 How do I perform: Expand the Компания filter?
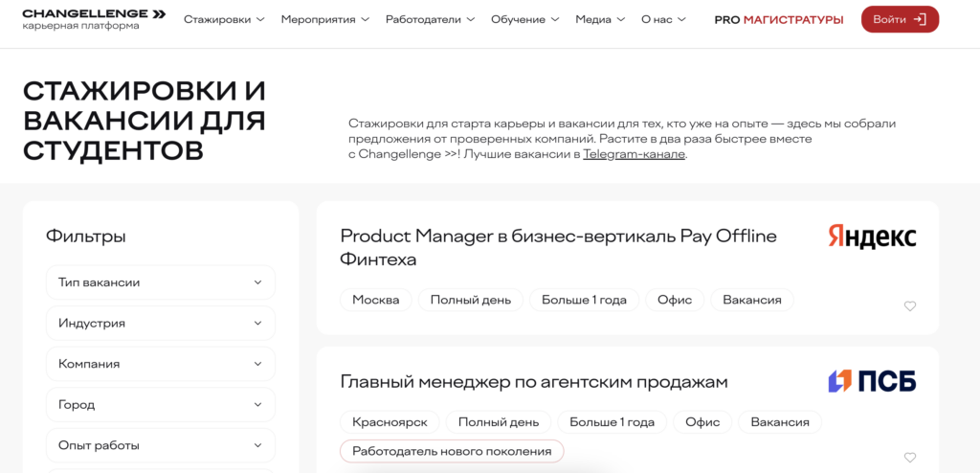click(x=161, y=364)
